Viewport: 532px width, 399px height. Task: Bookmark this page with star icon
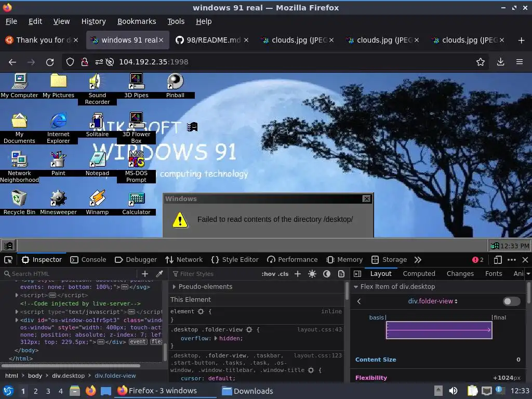tap(481, 62)
